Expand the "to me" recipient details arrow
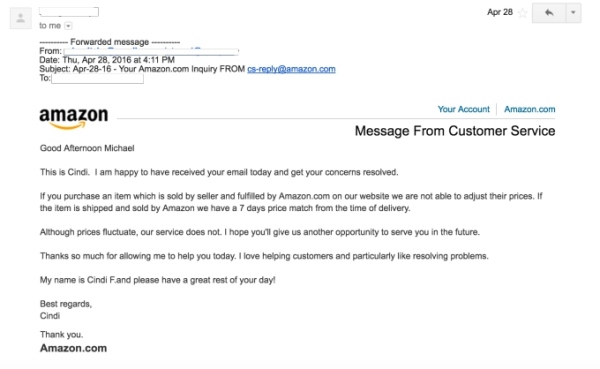Image resolution: width=600 pixels, height=369 pixels. coord(68,26)
